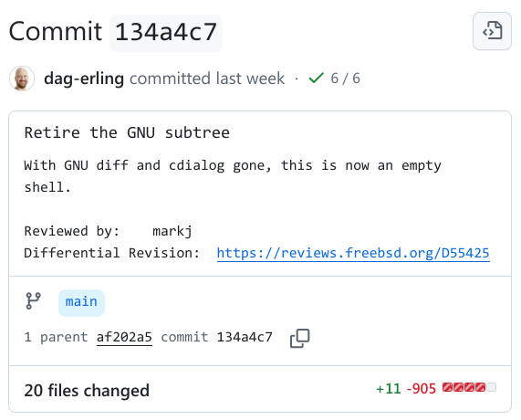Open parent commit af202a5

124,337
